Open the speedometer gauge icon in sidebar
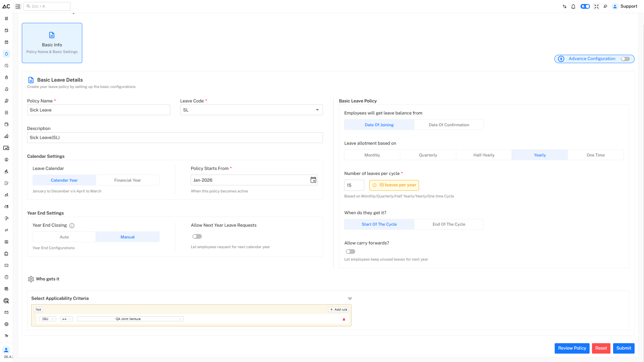The height and width of the screenshot is (362, 644). tap(6, 219)
